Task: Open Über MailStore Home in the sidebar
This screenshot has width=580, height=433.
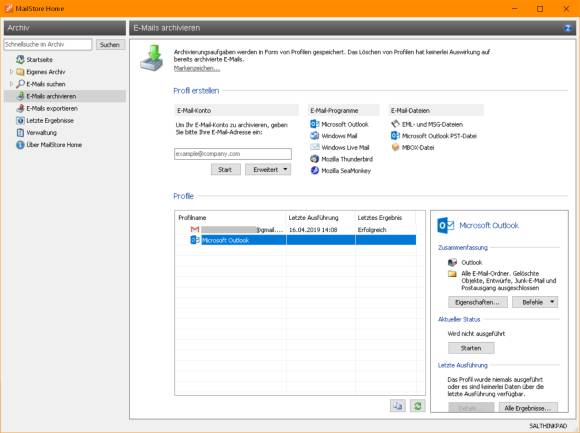Action: (54, 145)
